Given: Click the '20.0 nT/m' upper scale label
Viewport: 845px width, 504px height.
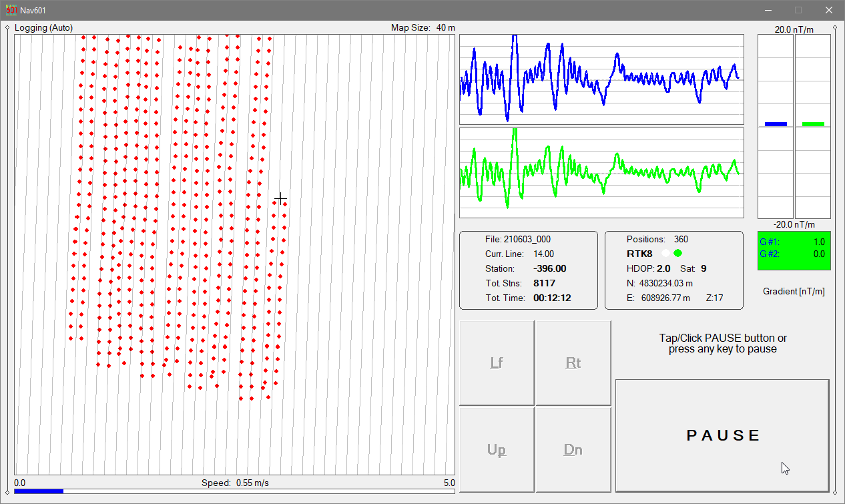Looking at the screenshot, I should [x=794, y=29].
